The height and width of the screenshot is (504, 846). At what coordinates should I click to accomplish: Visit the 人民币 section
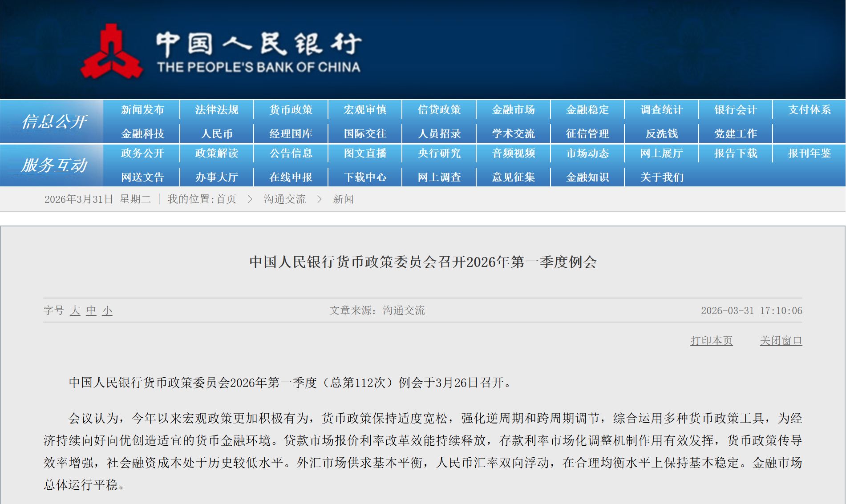(x=216, y=133)
